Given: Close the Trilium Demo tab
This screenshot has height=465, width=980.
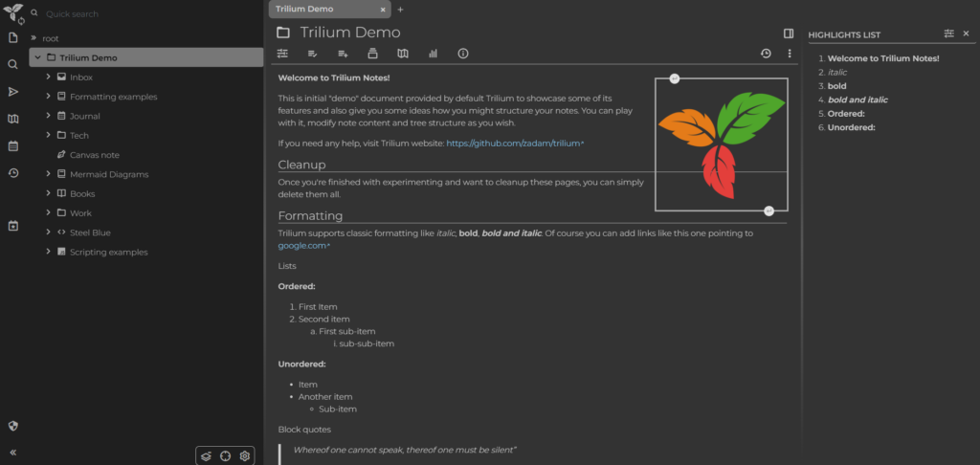Looking at the screenshot, I should [383, 10].
